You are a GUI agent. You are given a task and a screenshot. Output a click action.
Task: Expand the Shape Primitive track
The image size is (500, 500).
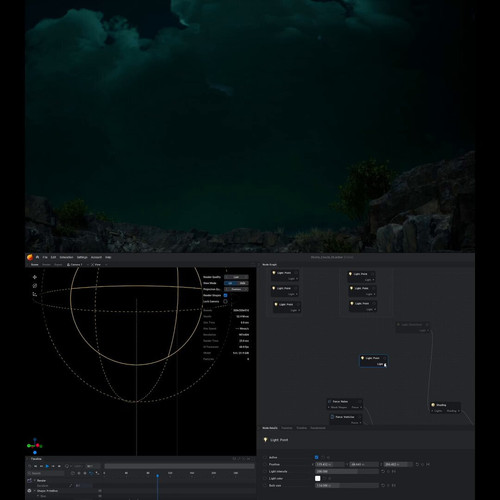[x=35, y=491]
